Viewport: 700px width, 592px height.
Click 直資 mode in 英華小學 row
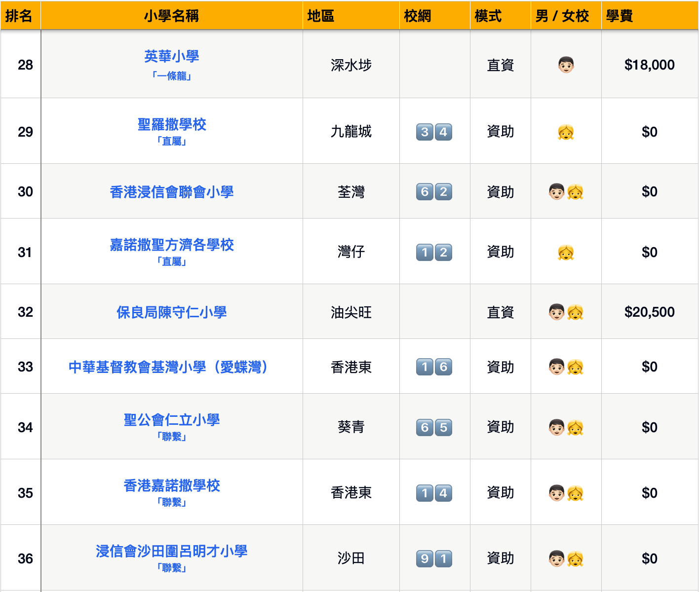point(501,65)
